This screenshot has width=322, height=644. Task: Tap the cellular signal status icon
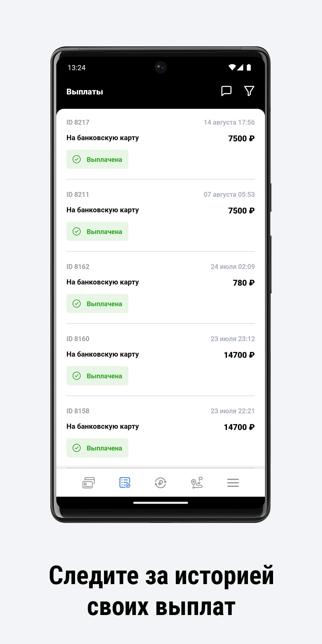tap(240, 67)
